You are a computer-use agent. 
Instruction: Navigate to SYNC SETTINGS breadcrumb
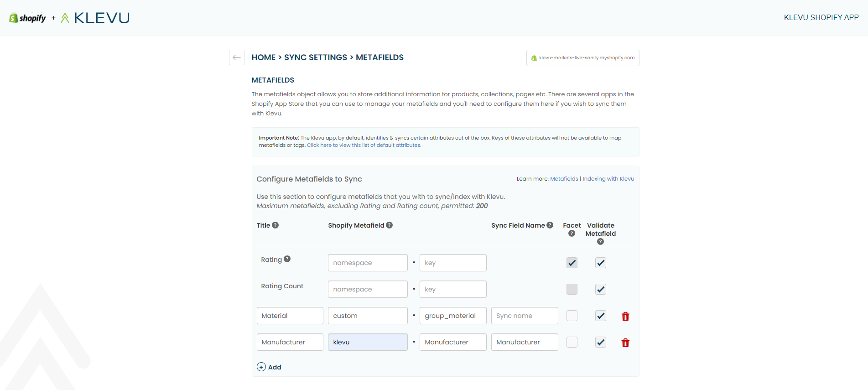click(x=316, y=57)
